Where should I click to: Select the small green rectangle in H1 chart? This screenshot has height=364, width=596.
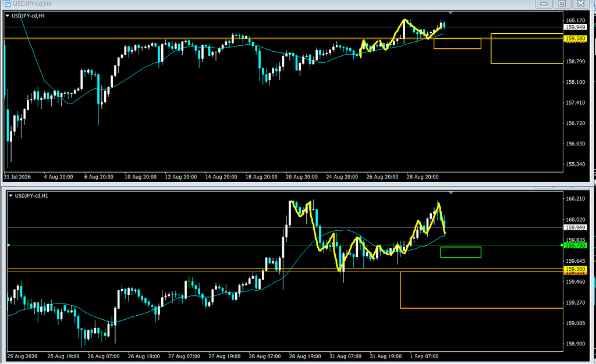[461, 252]
